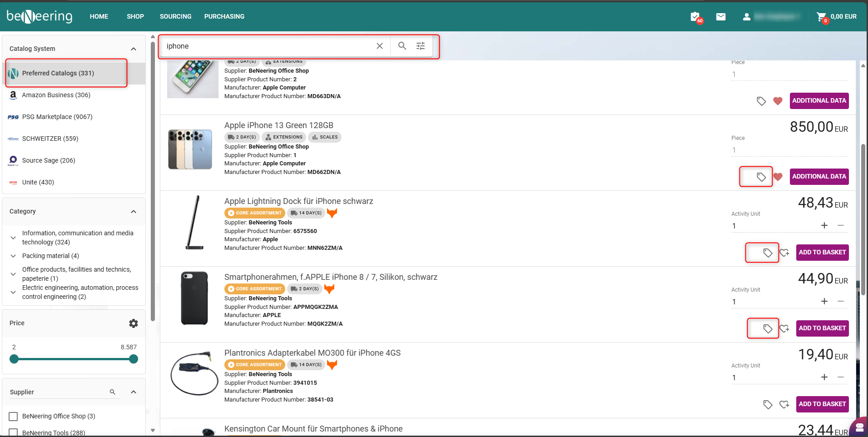
Task: Collapse the Category panel
Action: point(134,212)
